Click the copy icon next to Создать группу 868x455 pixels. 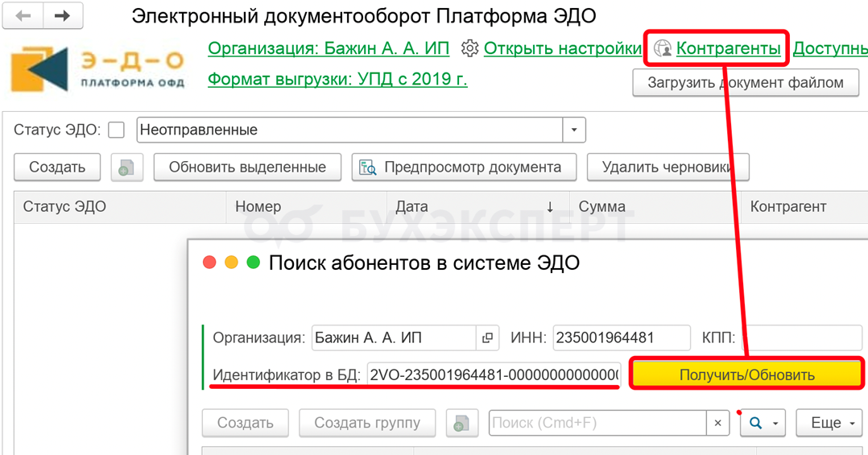coord(461,424)
